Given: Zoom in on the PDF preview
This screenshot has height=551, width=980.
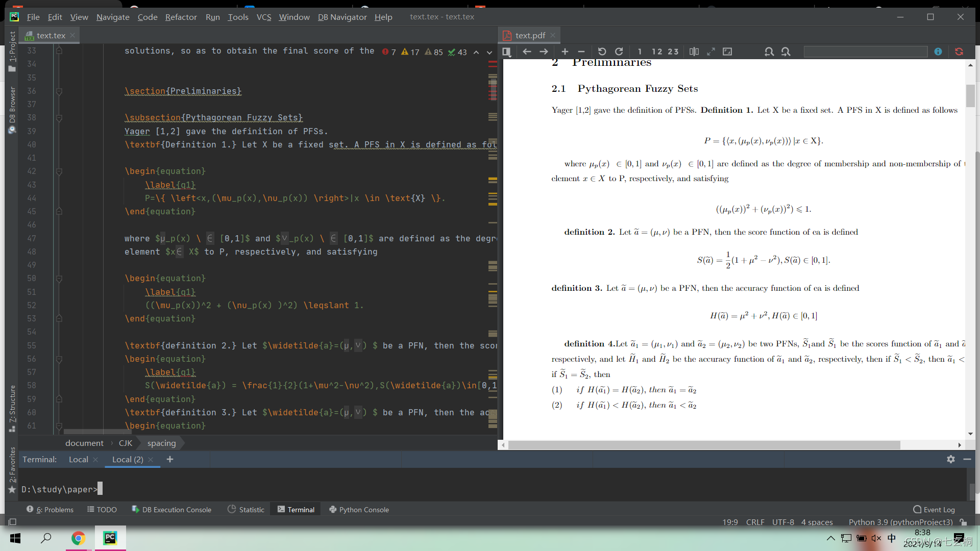Looking at the screenshot, I should pos(565,52).
